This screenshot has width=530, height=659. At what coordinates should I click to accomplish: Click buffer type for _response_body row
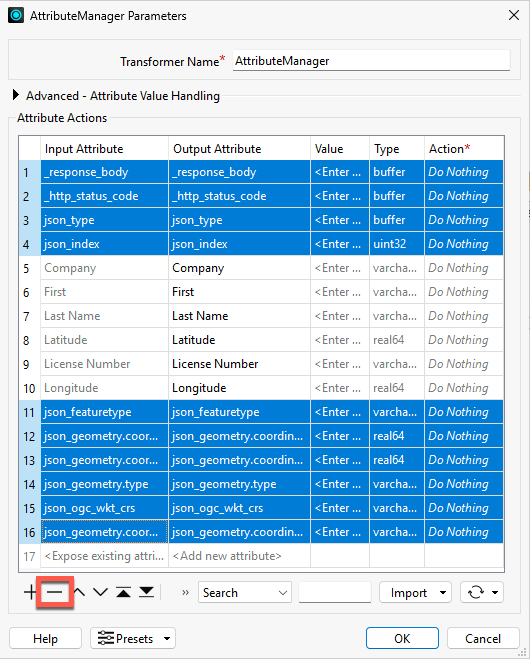point(396,172)
